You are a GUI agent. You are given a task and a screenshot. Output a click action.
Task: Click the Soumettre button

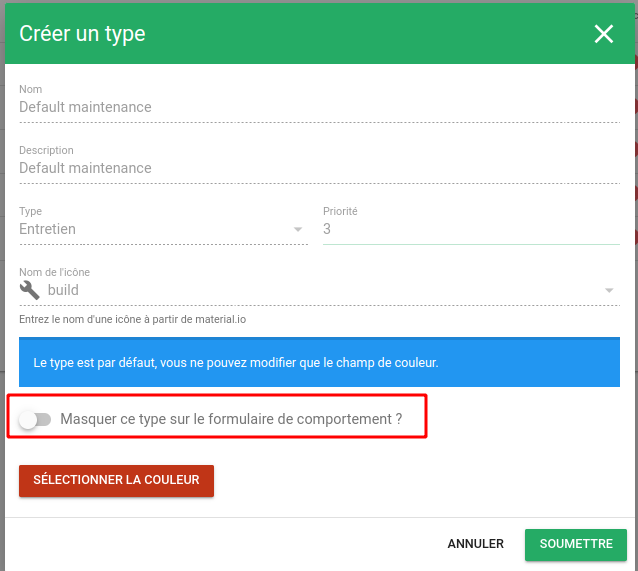click(576, 545)
